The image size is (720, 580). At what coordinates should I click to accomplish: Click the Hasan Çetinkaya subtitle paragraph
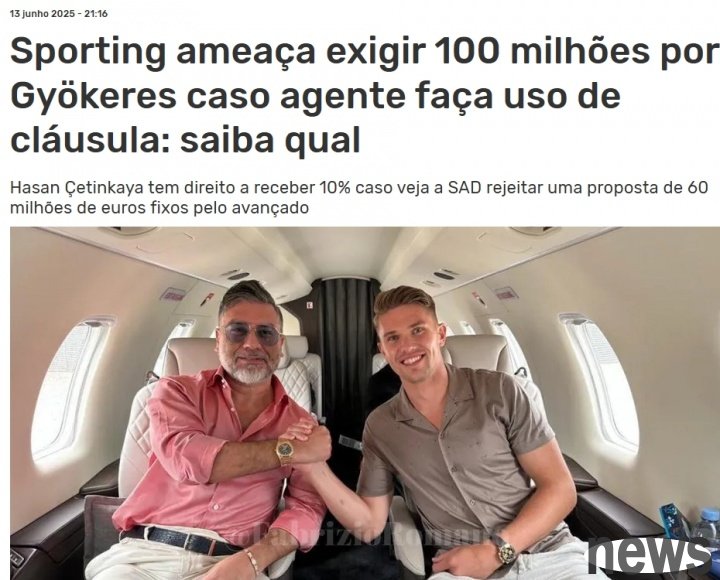359,197
